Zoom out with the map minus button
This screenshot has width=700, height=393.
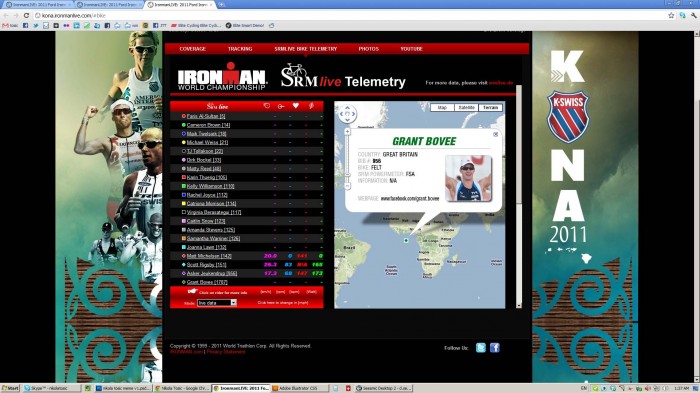tap(347, 186)
